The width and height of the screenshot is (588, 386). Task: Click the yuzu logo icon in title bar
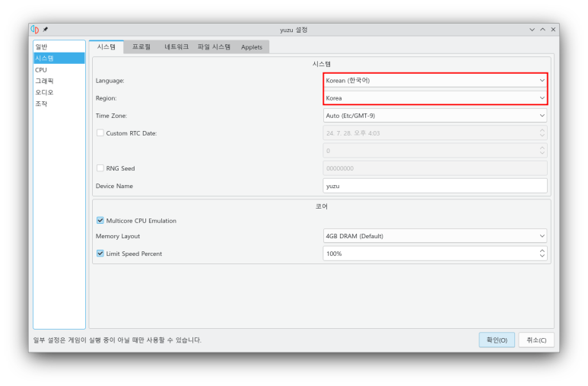tap(35, 29)
